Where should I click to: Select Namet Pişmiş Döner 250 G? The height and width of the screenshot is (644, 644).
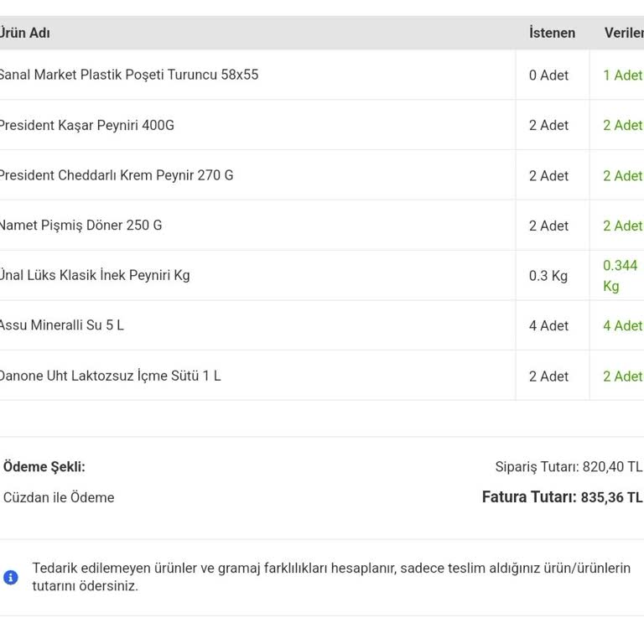(x=80, y=225)
